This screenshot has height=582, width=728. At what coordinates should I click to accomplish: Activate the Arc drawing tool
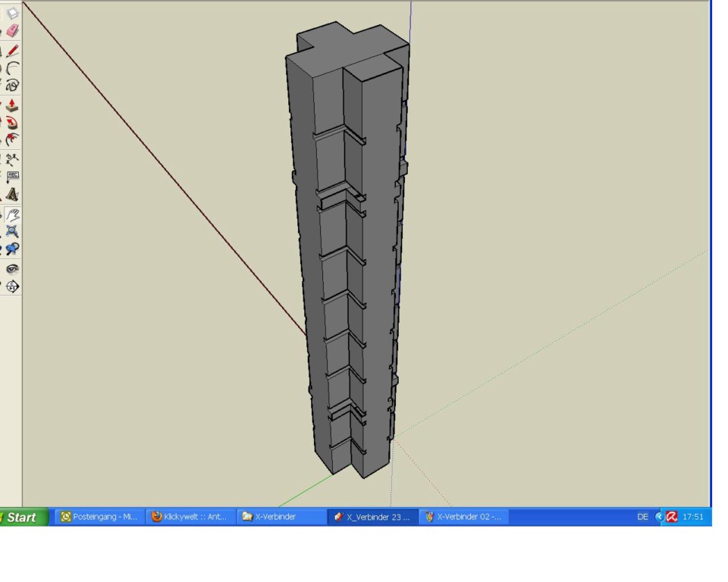tap(12, 69)
